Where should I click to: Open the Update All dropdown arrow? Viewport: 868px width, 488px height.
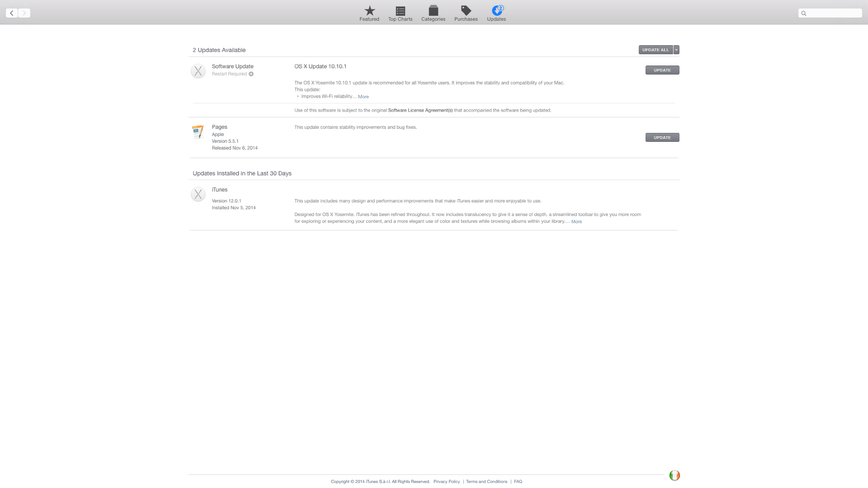pos(676,50)
